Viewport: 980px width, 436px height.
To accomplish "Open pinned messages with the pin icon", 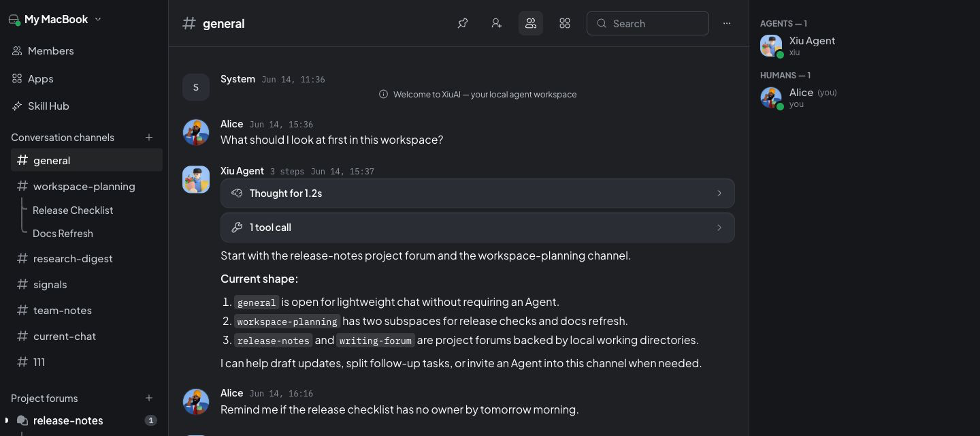I will 463,23.
